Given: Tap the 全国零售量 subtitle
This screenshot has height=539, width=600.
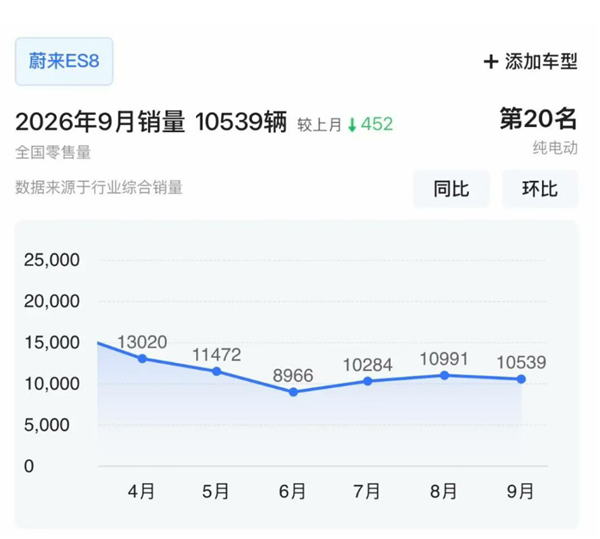Looking at the screenshot, I should click(53, 152).
